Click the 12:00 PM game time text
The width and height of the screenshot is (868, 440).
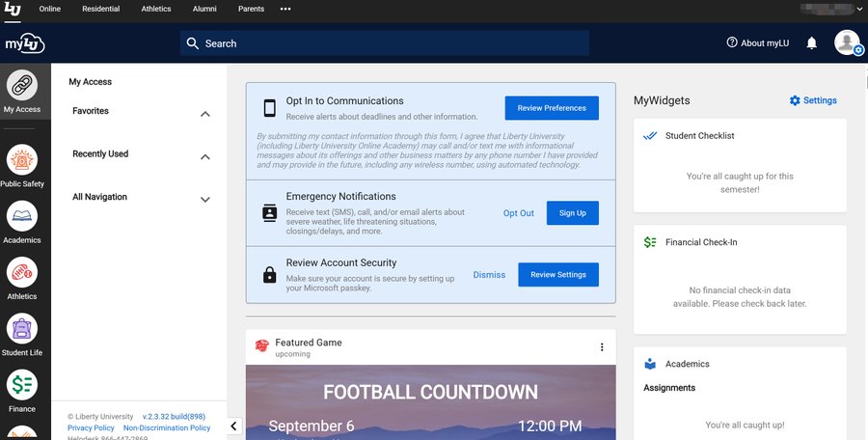coord(550,426)
